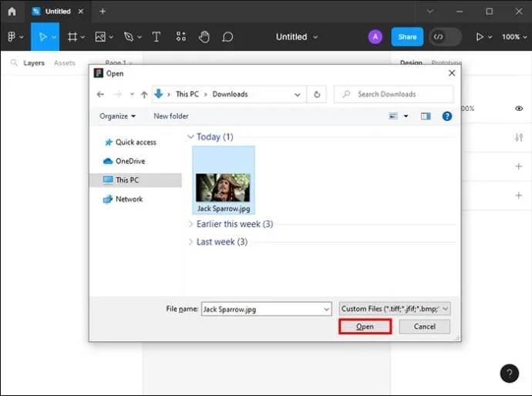Open the Comment tool
Viewport: 532px width, 396px height.
click(227, 37)
